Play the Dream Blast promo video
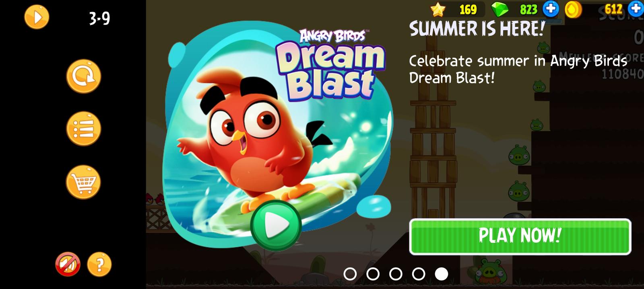The image size is (644, 289). [x=276, y=225]
